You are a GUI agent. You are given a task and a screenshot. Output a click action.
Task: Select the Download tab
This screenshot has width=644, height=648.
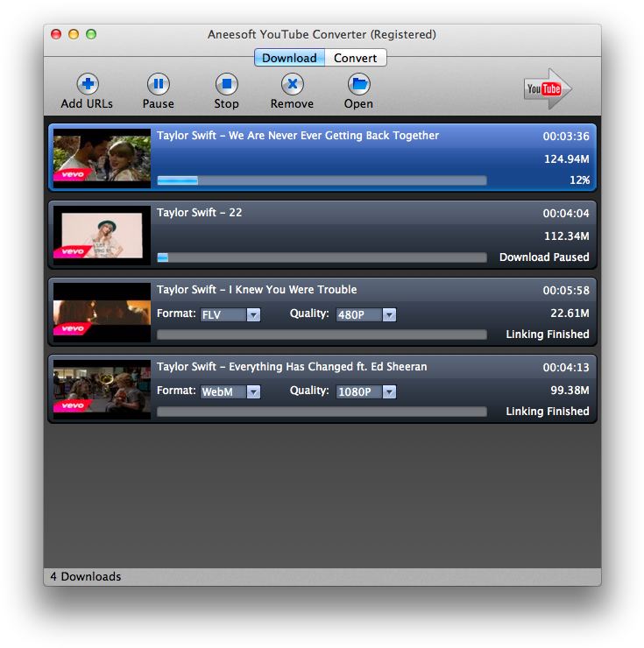[x=289, y=58]
